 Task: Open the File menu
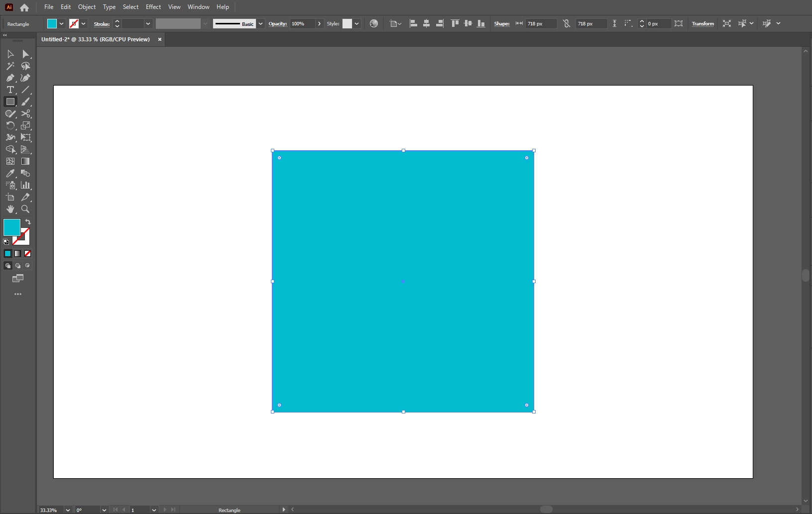pyautogui.click(x=49, y=7)
